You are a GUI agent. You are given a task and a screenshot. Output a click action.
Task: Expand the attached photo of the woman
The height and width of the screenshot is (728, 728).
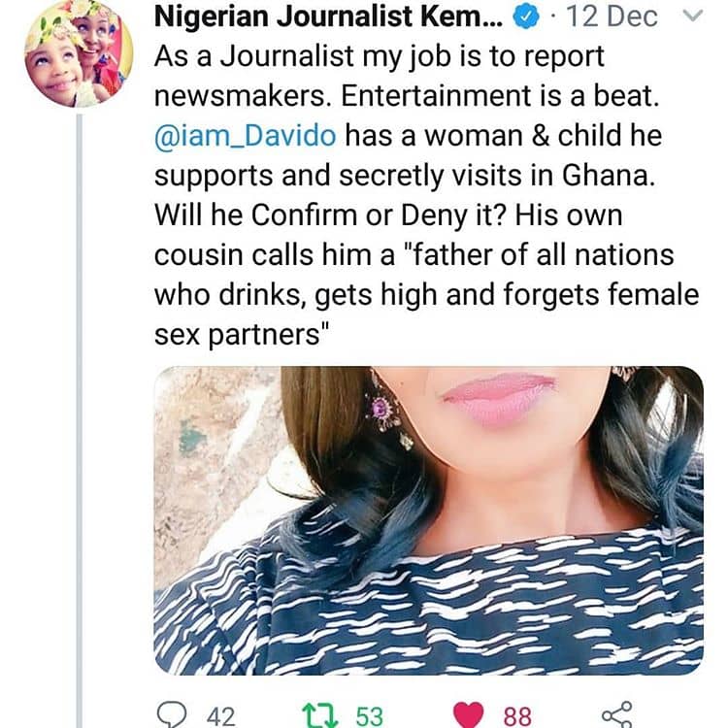tap(428, 519)
